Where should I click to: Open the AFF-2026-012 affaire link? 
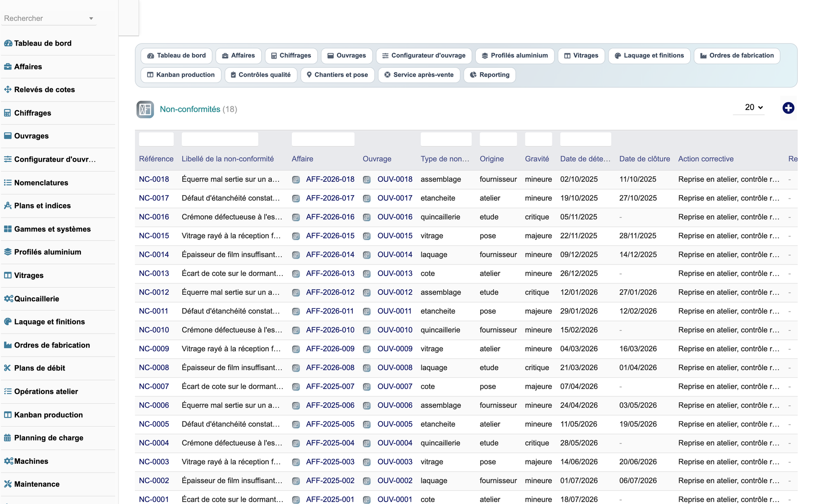pos(330,292)
